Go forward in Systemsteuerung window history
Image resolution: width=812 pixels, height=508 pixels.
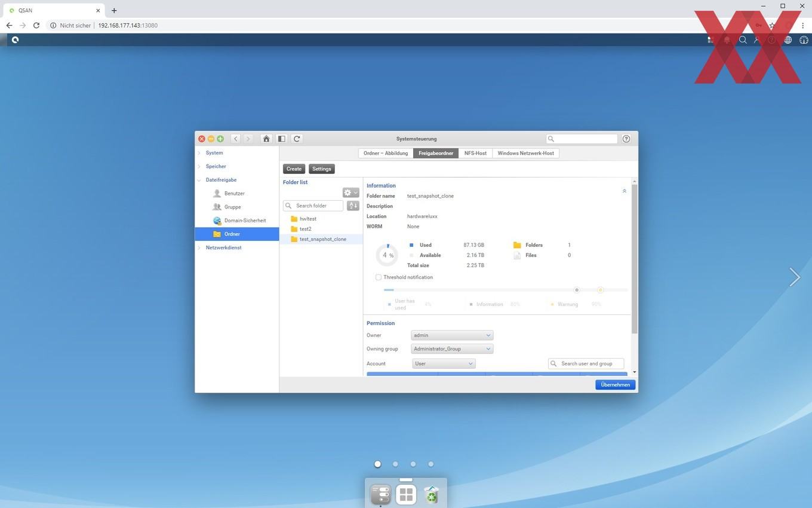(248, 139)
